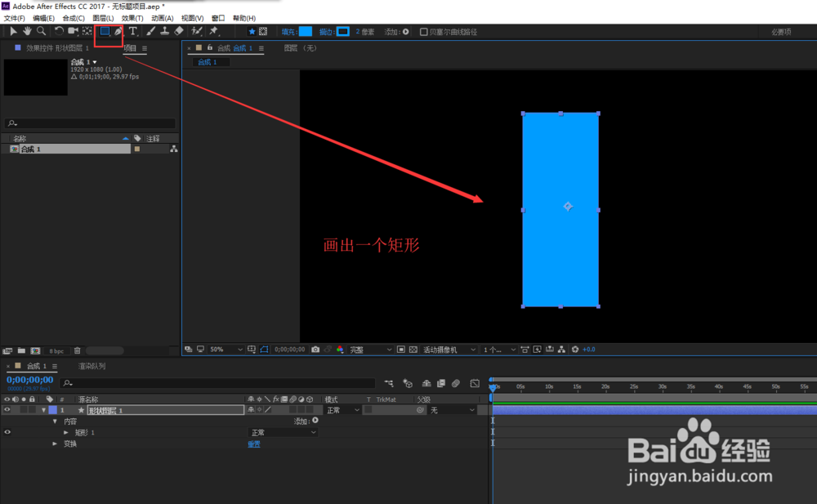Image resolution: width=817 pixels, height=504 pixels.
Task: Select the Hand tool
Action: point(27,31)
